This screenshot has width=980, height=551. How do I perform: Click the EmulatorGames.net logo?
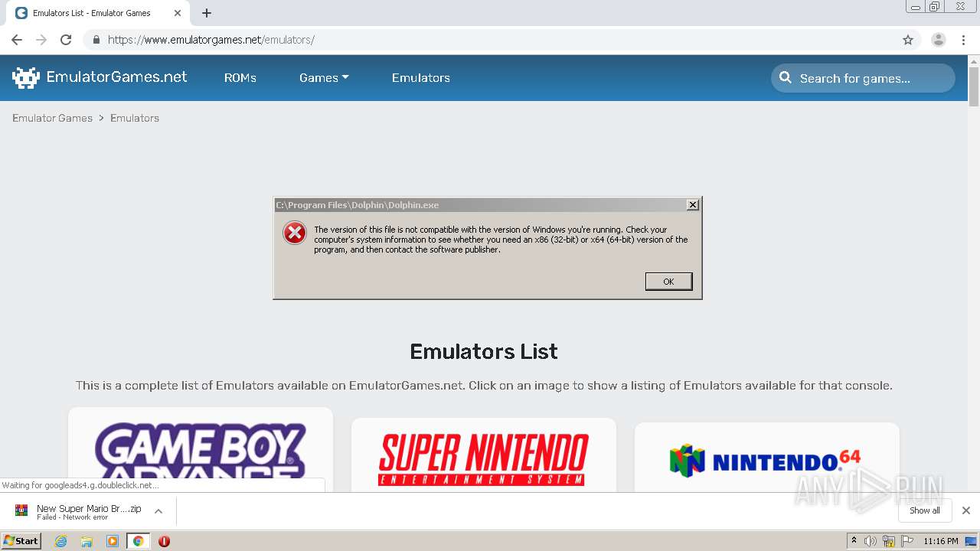pyautogui.click(x=26, y=77)
